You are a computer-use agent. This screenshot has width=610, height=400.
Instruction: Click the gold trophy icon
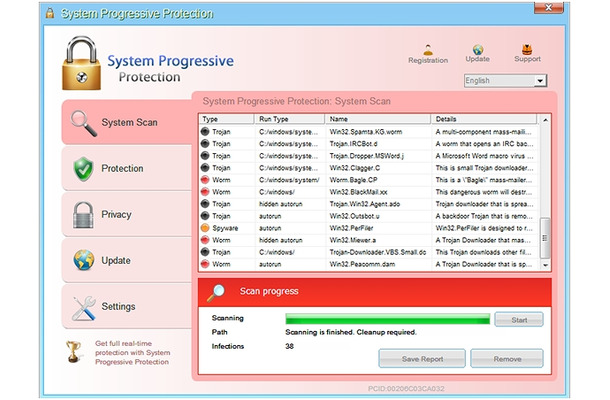pos(73,351)
